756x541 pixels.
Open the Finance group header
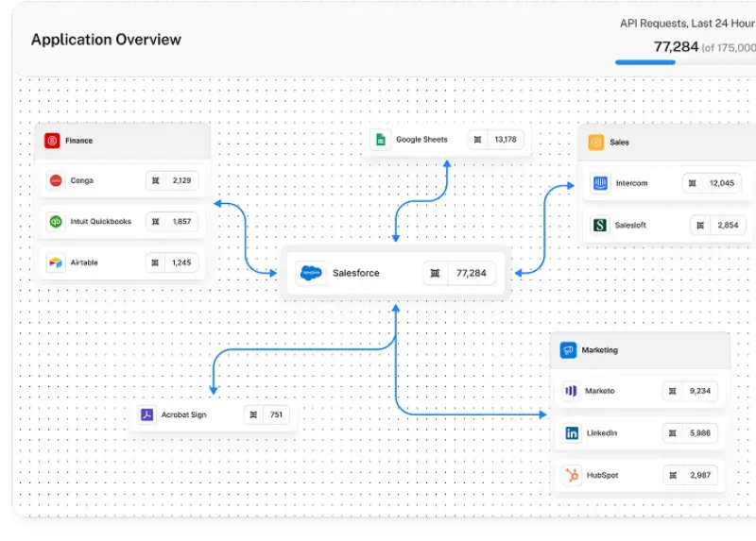(123, 141)
